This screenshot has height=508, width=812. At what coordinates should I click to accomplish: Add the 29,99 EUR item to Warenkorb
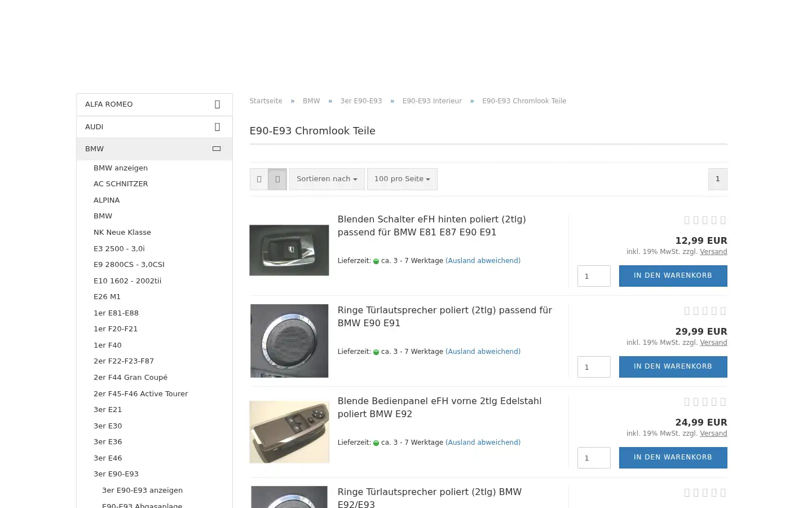pyautogui.click(x=673, y=367)
